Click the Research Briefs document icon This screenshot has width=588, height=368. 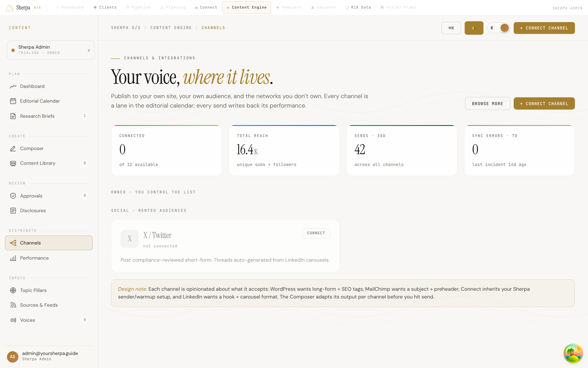coord(13,116)
